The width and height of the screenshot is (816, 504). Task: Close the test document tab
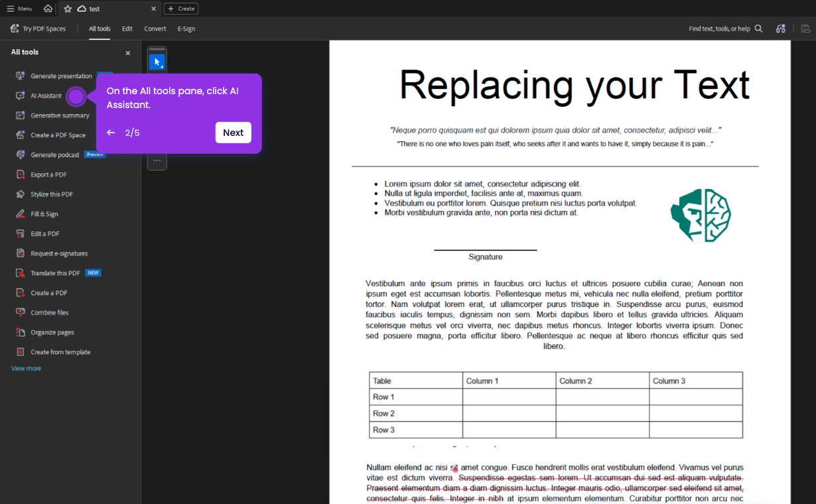[154, 9]
